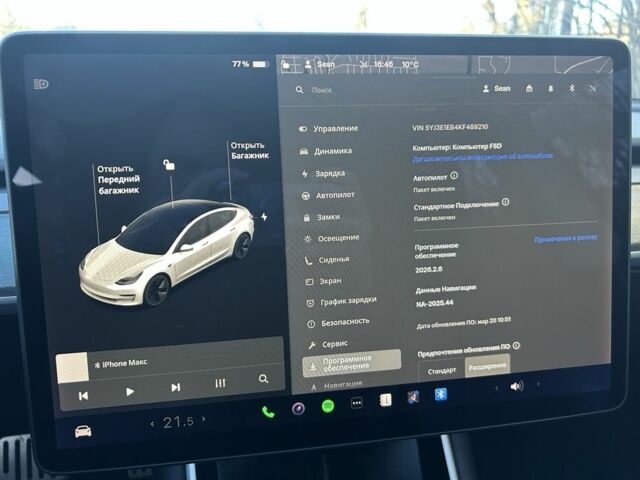Tap the notifications bell icon in the header

click(x=550, y=89)
